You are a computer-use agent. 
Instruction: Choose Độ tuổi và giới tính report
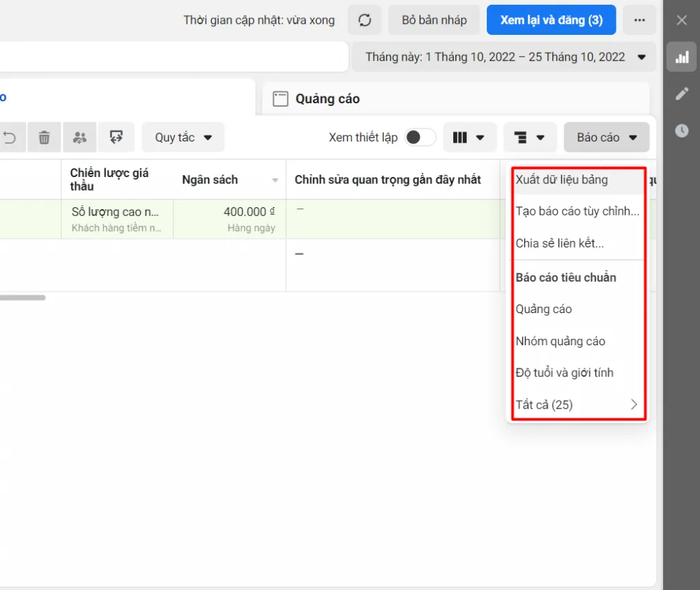tap(577, 373)
